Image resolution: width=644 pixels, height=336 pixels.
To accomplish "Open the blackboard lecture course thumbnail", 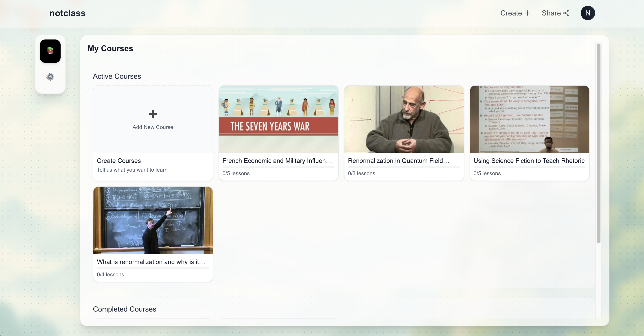I will click(x=153, y=220).
